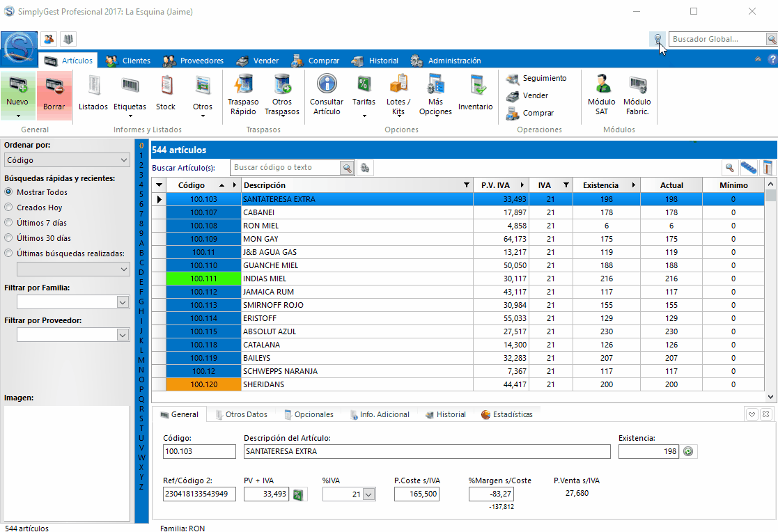
Task: Select the green 100.111 code cell
Action: point(203,279)
